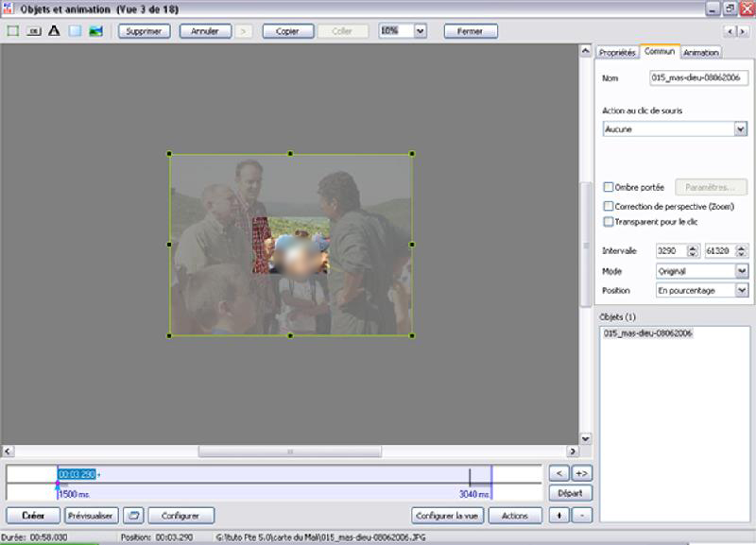Screen dimensions: 756x545
Task: Click the application icon in the title bar
Action: coord(9,9)
